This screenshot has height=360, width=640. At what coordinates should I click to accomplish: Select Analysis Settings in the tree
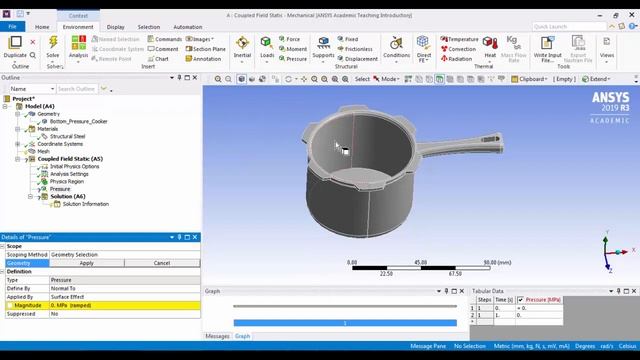point(69,174)
